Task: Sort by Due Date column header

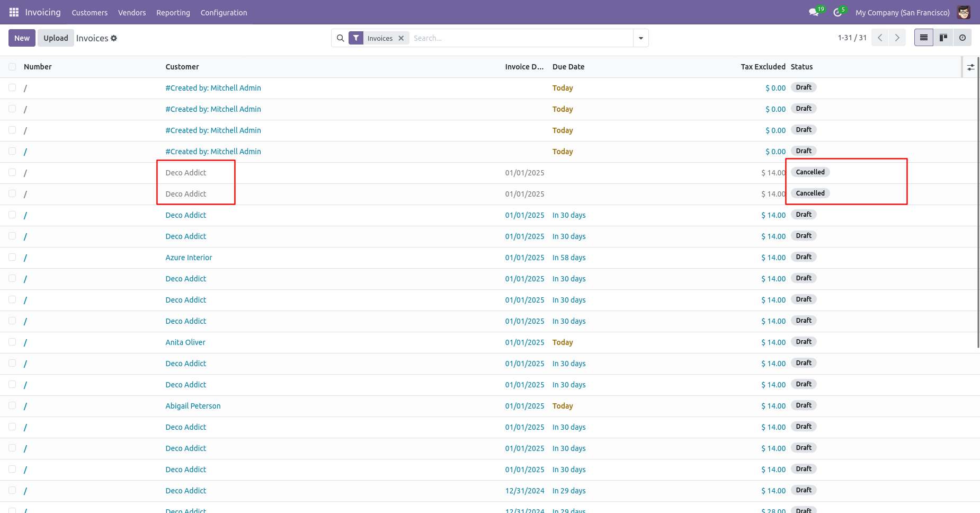Action: coord(568,67)
